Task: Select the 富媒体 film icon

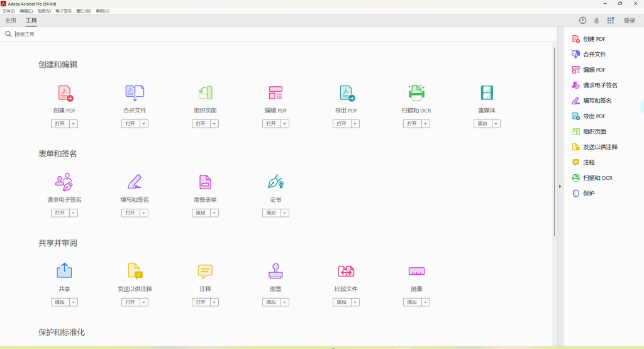Action: coord(487,94)
